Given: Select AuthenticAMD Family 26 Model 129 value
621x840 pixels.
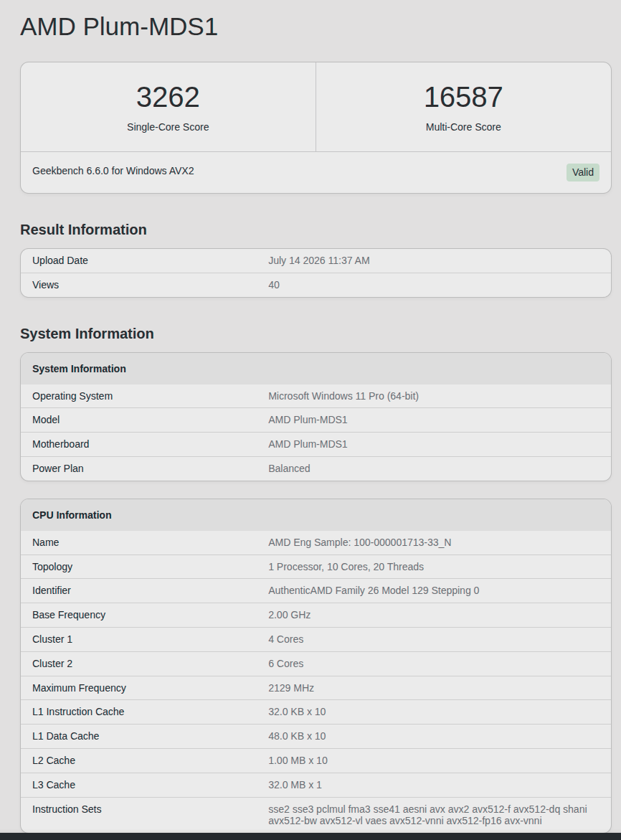Looking at the screenshot, I should (374, 590).
